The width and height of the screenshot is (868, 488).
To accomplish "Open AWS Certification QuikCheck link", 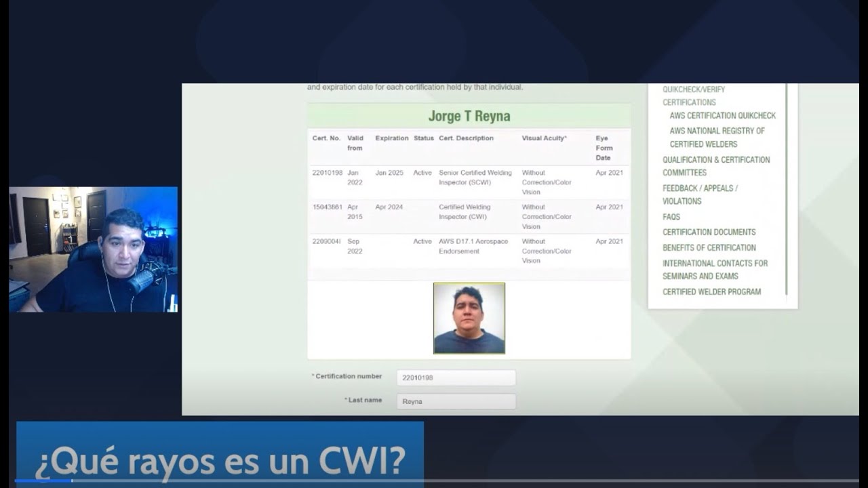I will click(x=723, y=116).
